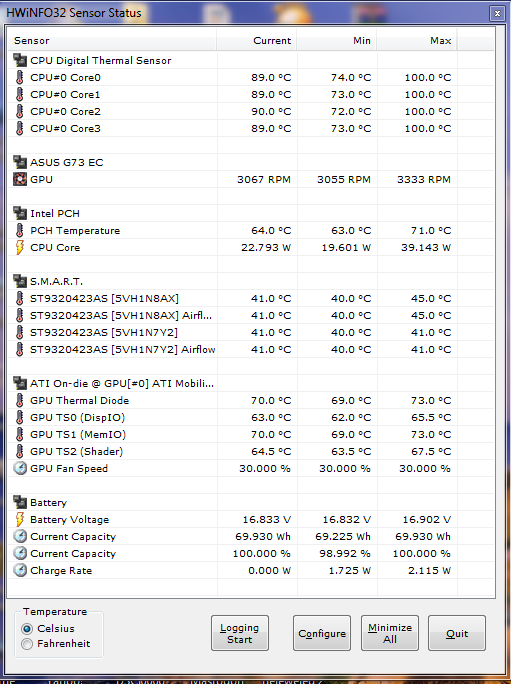Click the Min column header
This screenshot has width=511, height=684.
point(337,41)
